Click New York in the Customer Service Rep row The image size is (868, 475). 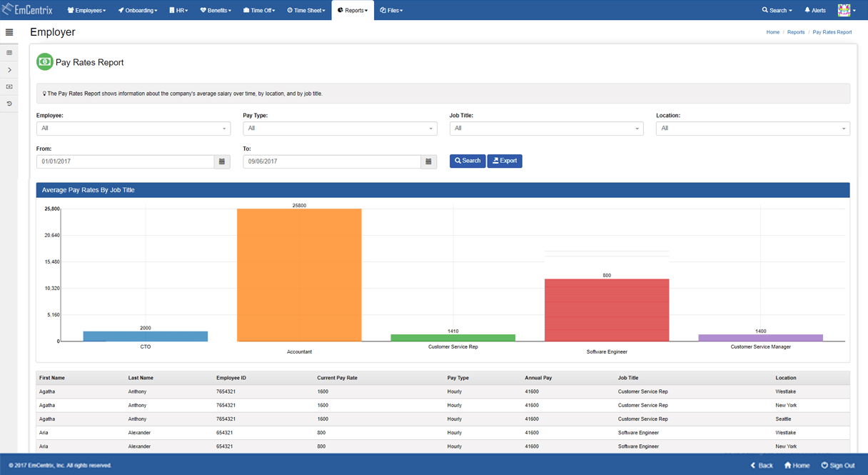click(x=786, y=405)
